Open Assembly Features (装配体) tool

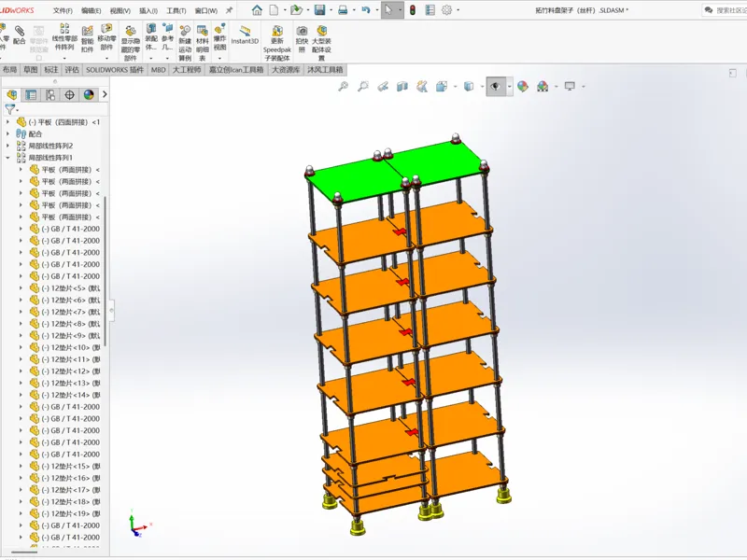(x=151, y=36)
